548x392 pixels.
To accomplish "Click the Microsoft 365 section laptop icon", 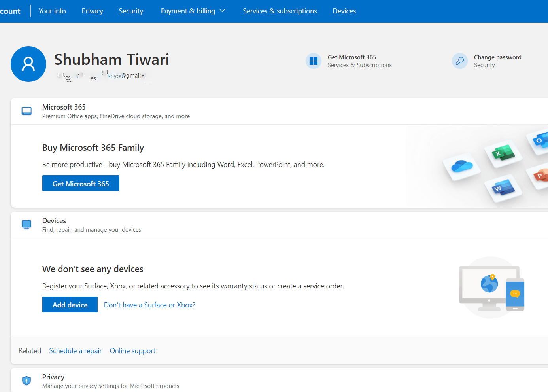I will tap(26, 111).
